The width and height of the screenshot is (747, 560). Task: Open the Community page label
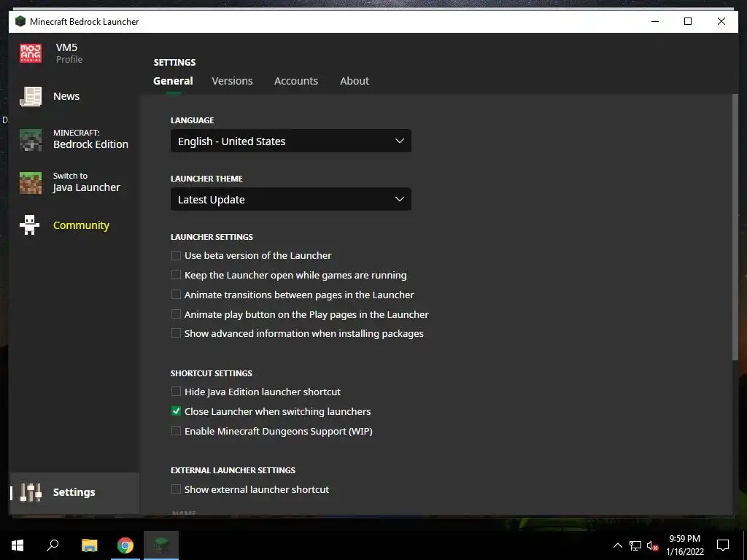(81, 225)
